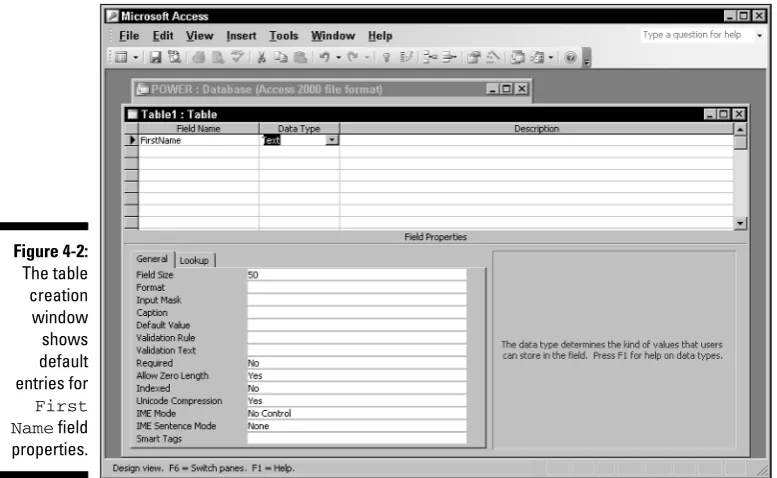Click the IME Mode value No Control
Screen dimensions: 777x478
357,414
